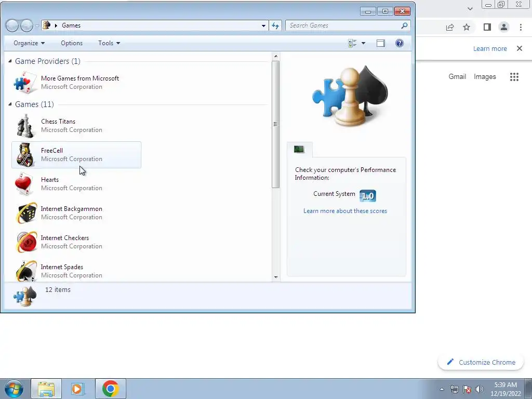Viewport: 532px width, 399px height.
Task: Click the Customize Chrome button
Action: pyautogui.click(x=481, y=362)
